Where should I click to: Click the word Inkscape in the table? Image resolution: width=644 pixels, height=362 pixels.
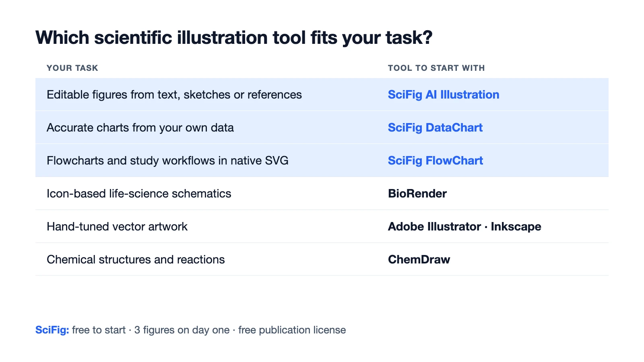pyautogui.click(x=516, y=226)
